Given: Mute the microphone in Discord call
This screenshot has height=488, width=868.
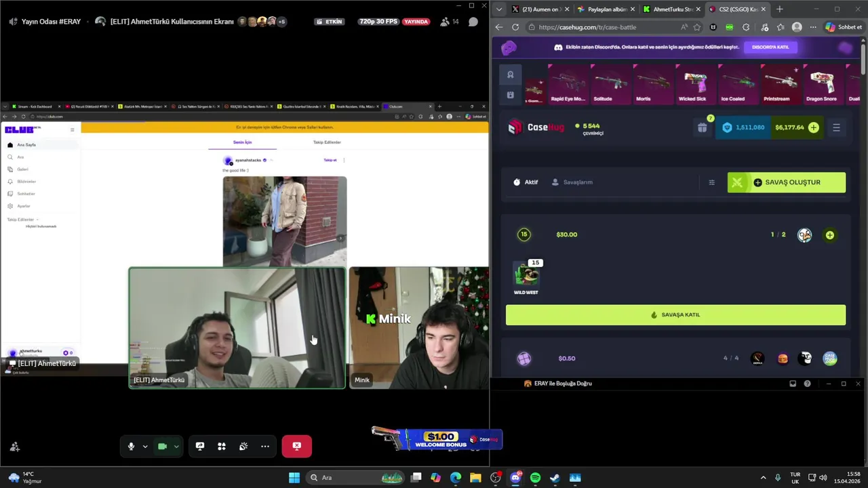Looking at the screenshot, I should (x=131, y=446).
